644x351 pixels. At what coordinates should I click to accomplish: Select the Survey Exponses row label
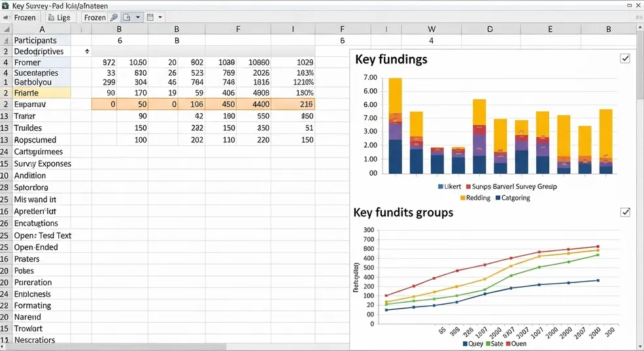42,163
